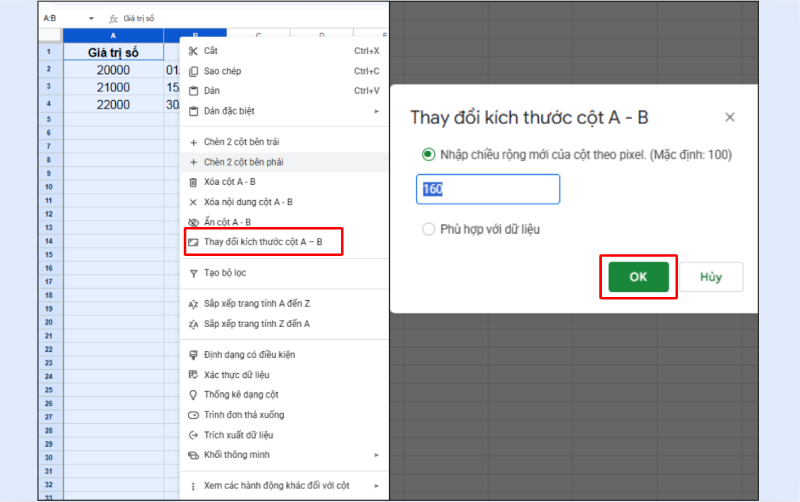Image resolution: width=800 pixels, height=502 pixels.
Task: Click the column width input showing 160
Action: tap(488, 189)
